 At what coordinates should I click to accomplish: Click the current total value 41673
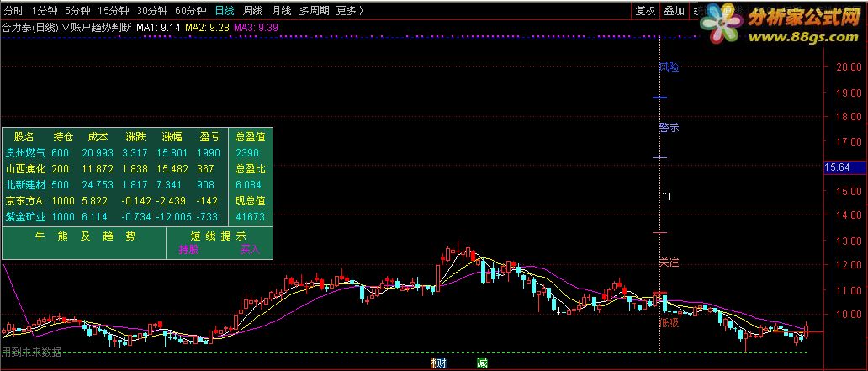(x=250, y=217)
